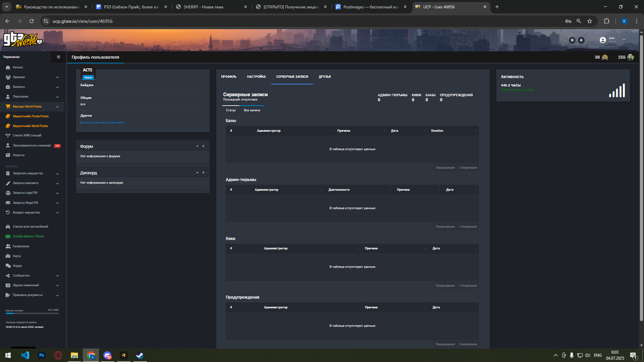
Task: Close the Дискорд panel
Action: pos(203,172)
